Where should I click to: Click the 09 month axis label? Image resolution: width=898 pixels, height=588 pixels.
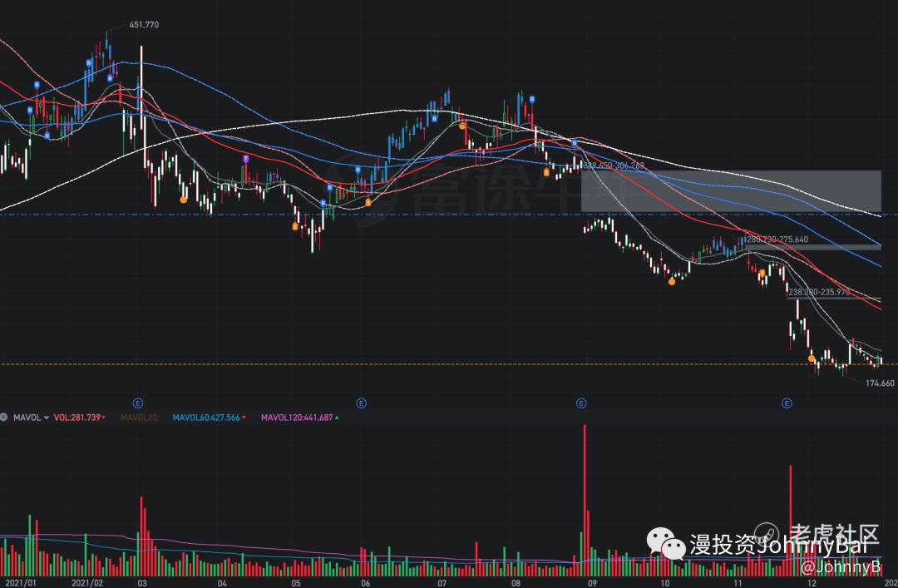592,583
